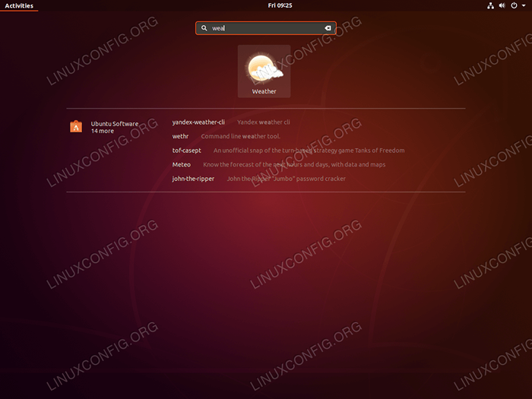
Task: Click the 'Weather' app label
Action: pos(264,91)
